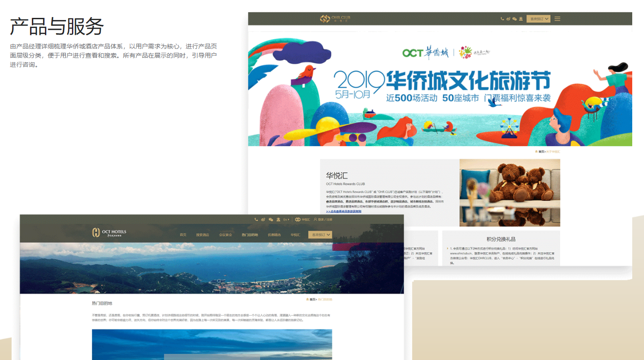Open the 搜索酒店 menu item

tap(202, 235)
